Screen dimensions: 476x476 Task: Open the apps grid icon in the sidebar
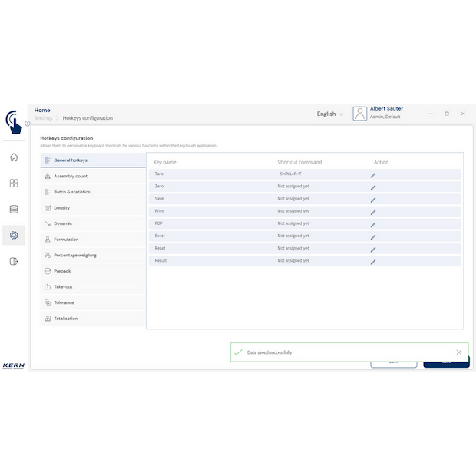coord(14,183)
